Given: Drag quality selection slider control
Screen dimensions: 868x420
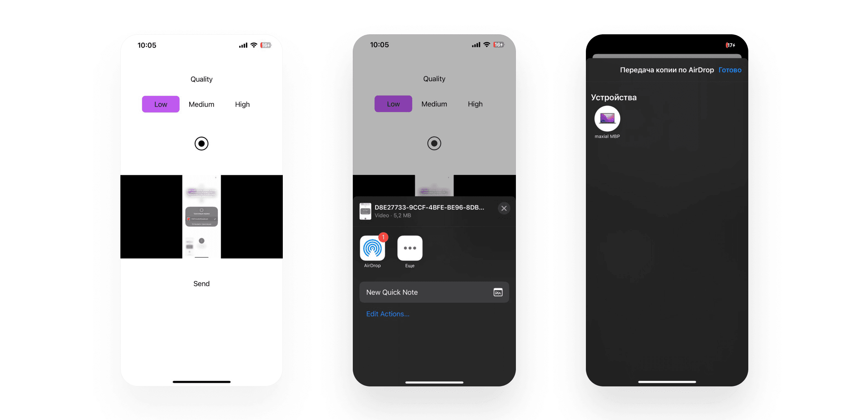Looking at the screenshot, I should coord(161,104).
